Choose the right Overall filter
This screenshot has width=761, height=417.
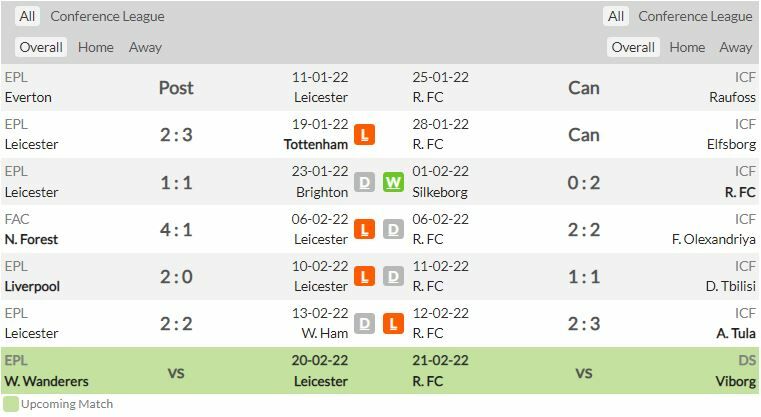coord(633,48)
